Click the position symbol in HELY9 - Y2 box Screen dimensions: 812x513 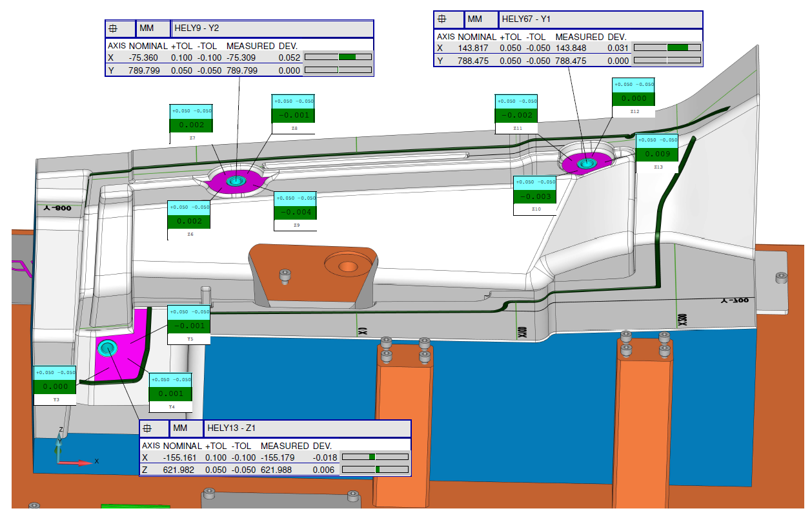112,28
